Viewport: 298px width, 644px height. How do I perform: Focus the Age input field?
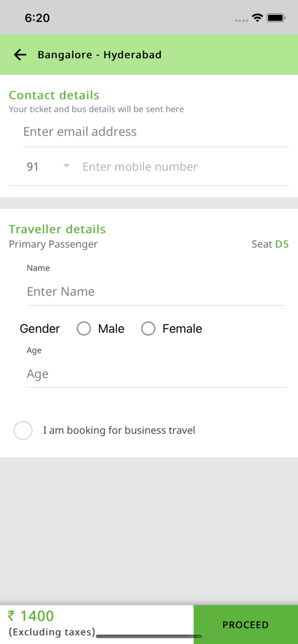click(x=156, y=374)
